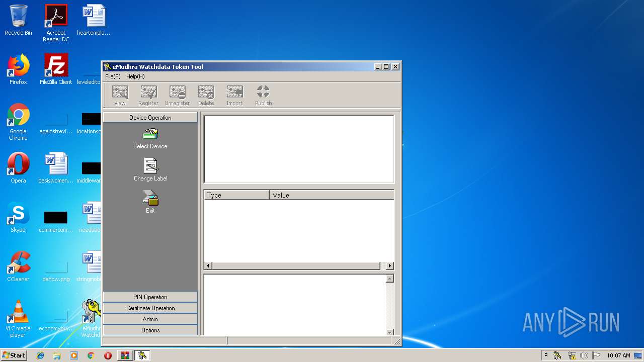The width and height of the screenshot is (644, 362).
Task: Click the 10:07 AM taskbar clock
Action: [x=618, y=355]
